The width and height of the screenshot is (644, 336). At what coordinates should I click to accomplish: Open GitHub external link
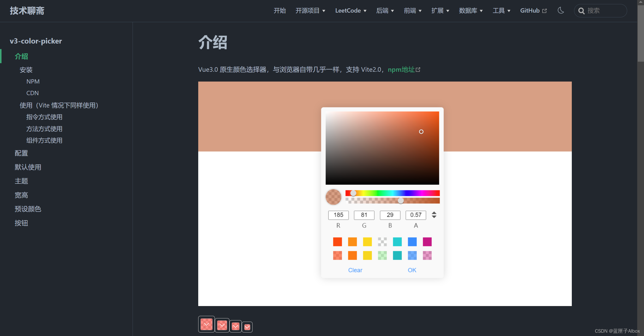point(533,11)
